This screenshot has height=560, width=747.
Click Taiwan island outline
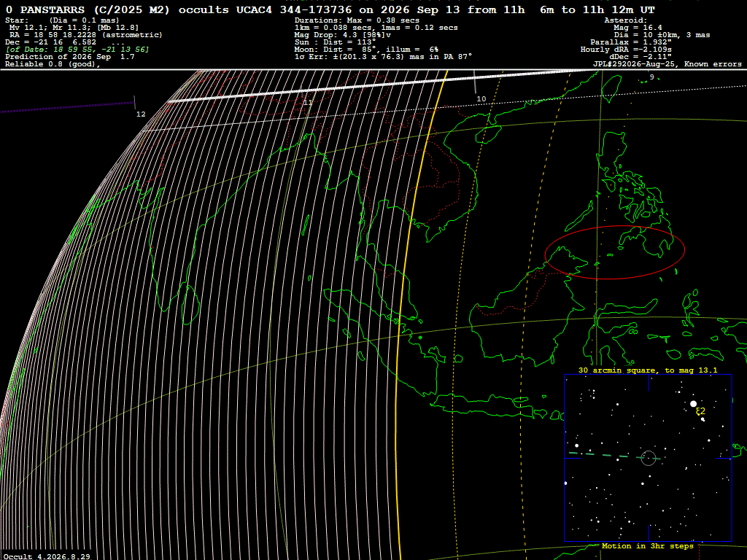[x=611, y=89]
